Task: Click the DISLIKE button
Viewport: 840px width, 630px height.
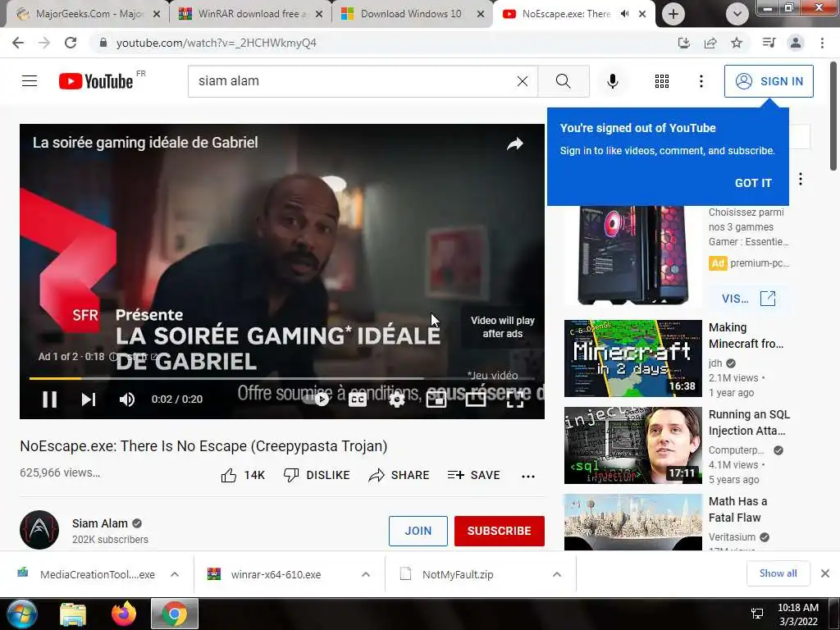Action: click(x=317, y=475)
